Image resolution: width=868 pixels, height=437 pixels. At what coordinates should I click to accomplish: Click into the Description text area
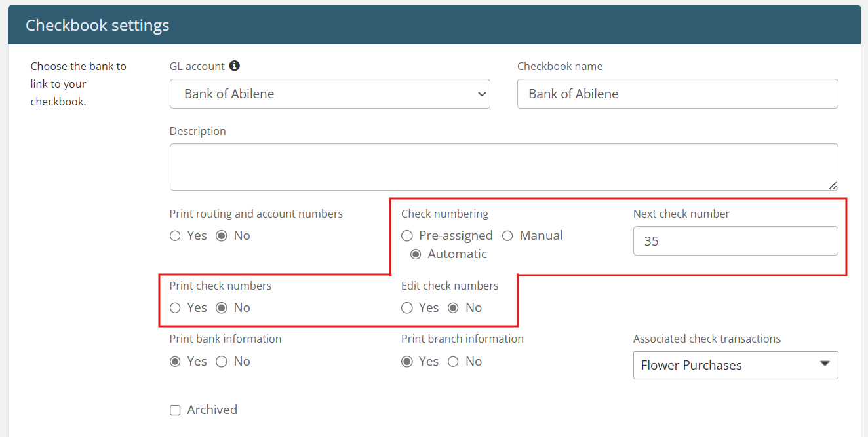(503, 167)
